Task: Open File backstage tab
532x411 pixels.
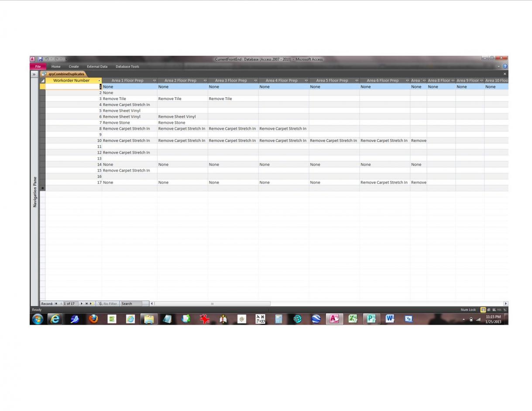Action: 38,66
